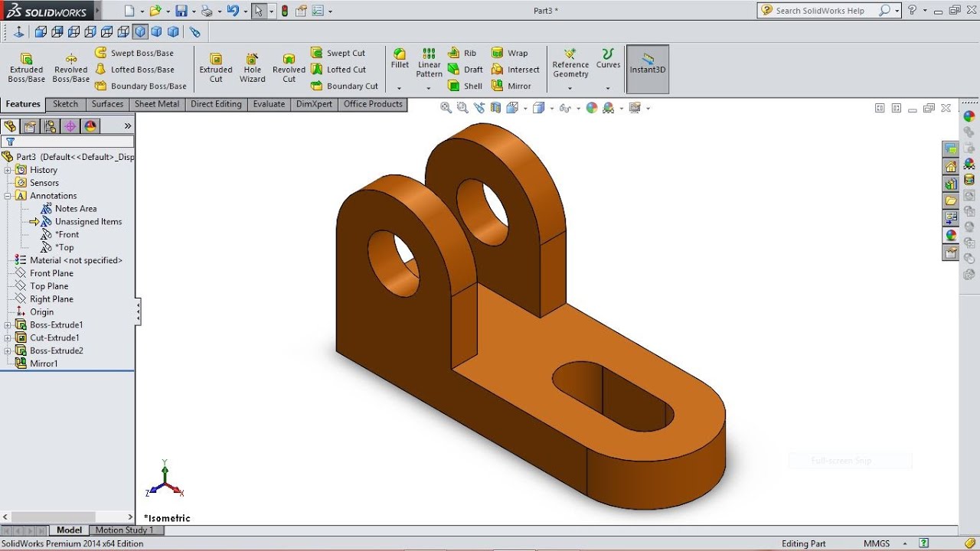Viewport: 980px width, 551px height.
Task: Switch to the Surfaces tab
Action: pyautogui.click(x=107, y=104)
